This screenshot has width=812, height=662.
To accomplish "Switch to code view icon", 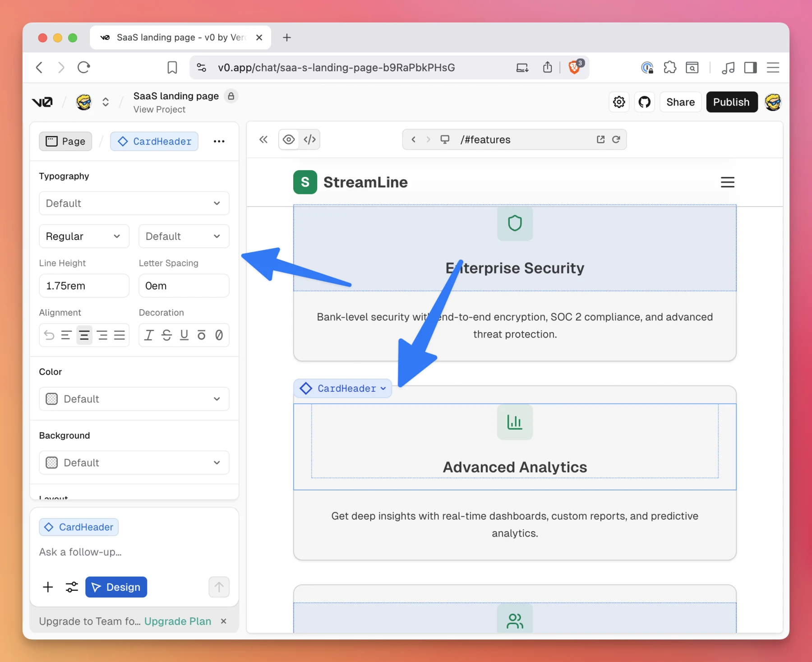I will click(309, 139).
